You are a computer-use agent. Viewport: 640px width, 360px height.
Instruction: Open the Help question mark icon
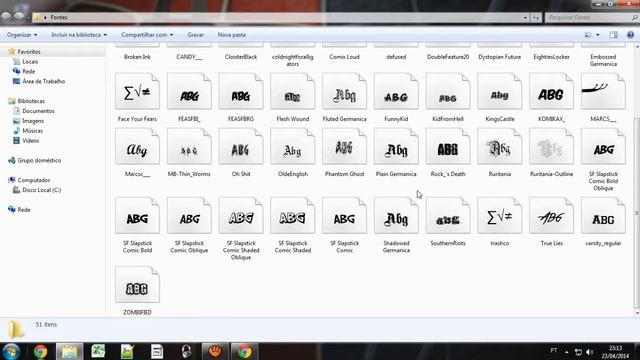[630, 35]
